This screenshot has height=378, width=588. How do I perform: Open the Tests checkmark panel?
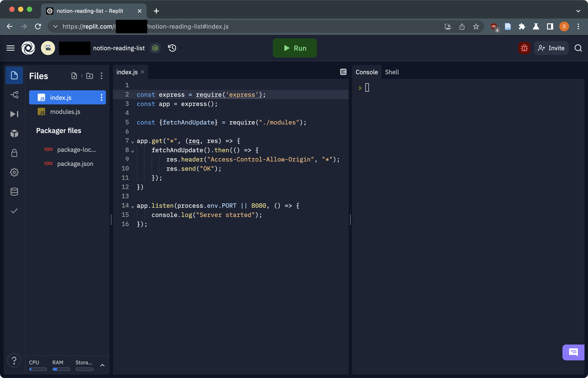tap(14, 211)
